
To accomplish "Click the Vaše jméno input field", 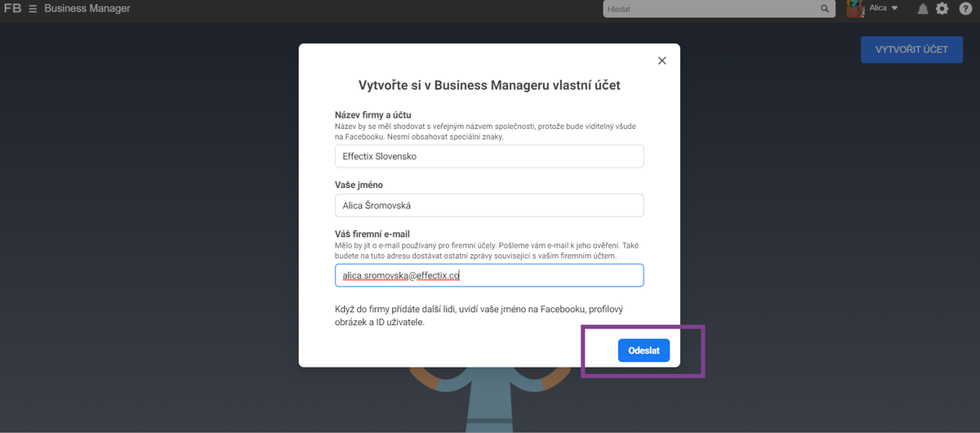I will click(489, 205).
